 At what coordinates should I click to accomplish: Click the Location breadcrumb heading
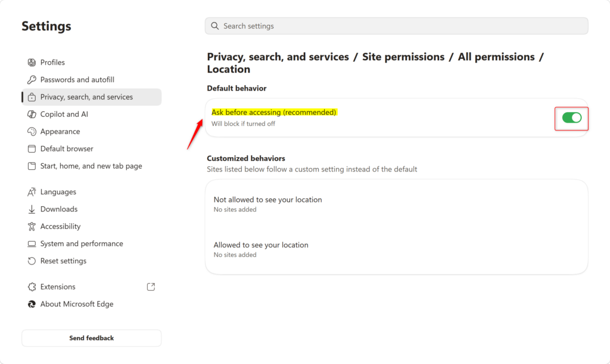(x=228, y=69)
